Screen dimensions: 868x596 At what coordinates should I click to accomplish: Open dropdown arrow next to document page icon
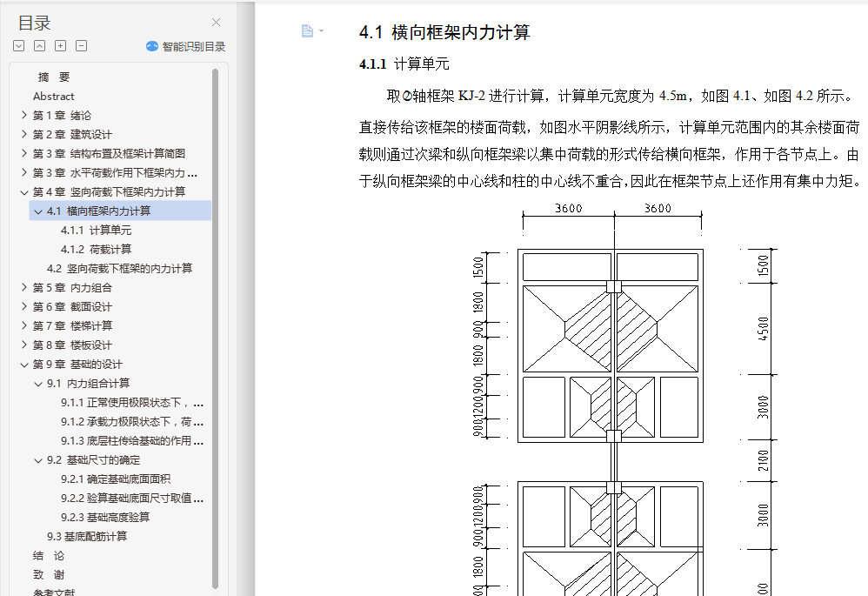click(321, 31)
